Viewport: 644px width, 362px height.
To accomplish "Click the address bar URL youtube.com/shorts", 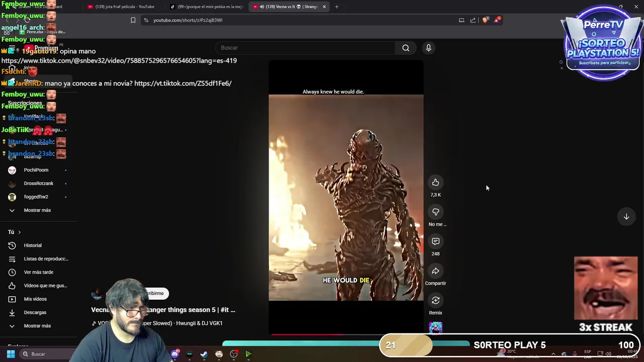I will click(188, 20).
